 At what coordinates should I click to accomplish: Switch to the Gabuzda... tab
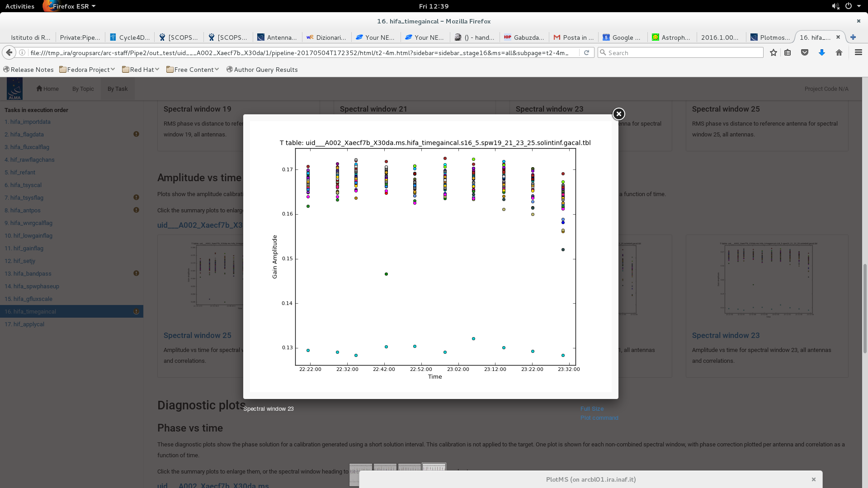[x=524, y=38]
